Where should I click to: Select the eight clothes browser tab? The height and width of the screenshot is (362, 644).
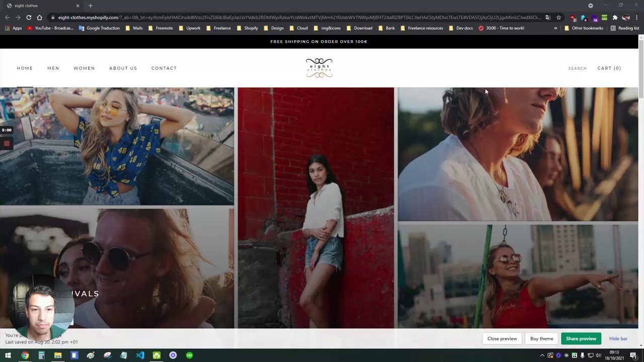point(42,6)
